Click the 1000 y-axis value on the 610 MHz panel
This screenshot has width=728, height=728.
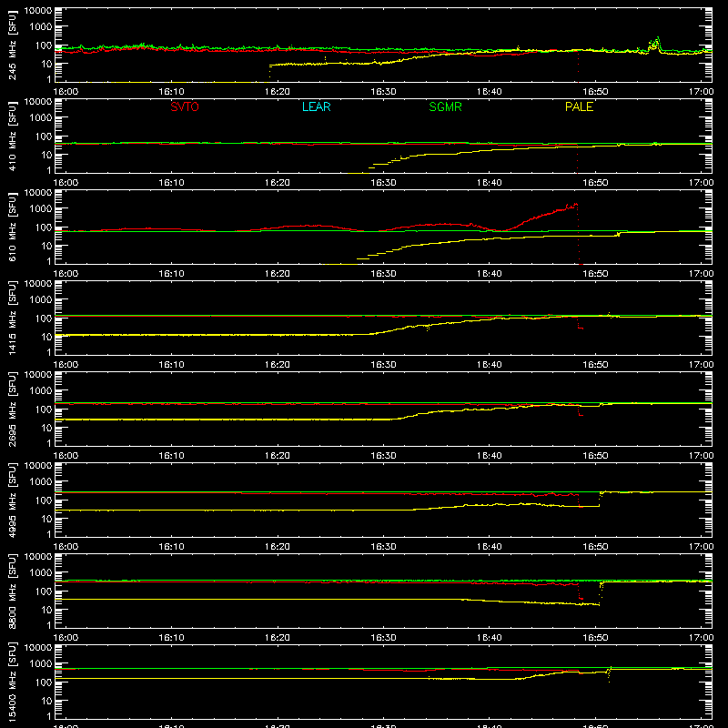click(x=40, y=209)
